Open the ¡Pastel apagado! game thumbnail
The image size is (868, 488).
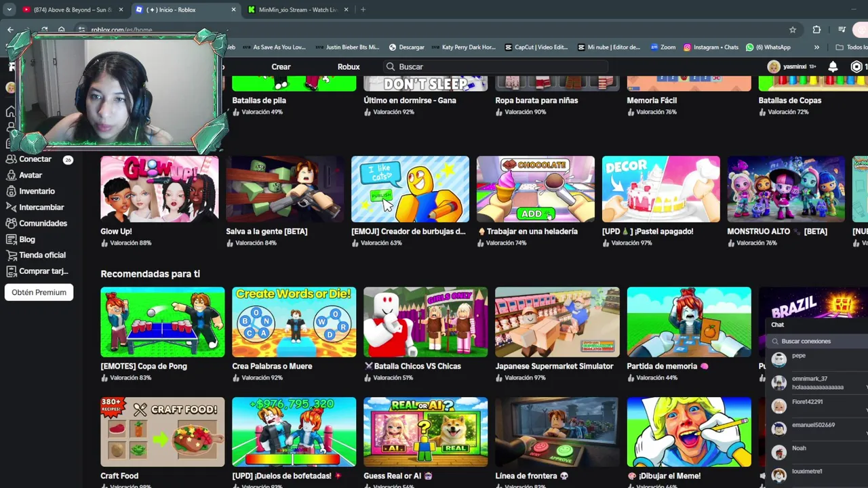point(661,189)
